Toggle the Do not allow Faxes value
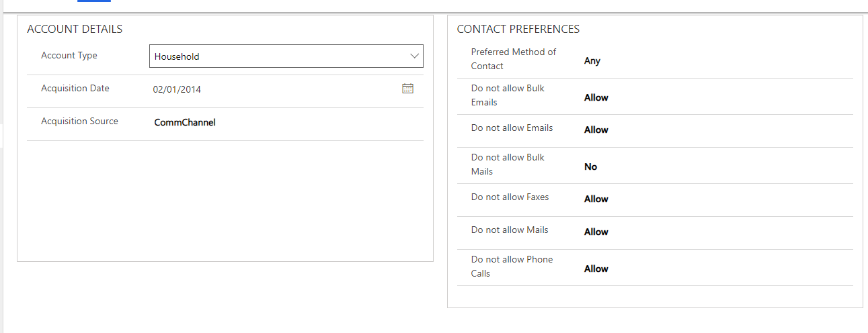The width and height of the screenshot is (868, 333). coord(596,199)
